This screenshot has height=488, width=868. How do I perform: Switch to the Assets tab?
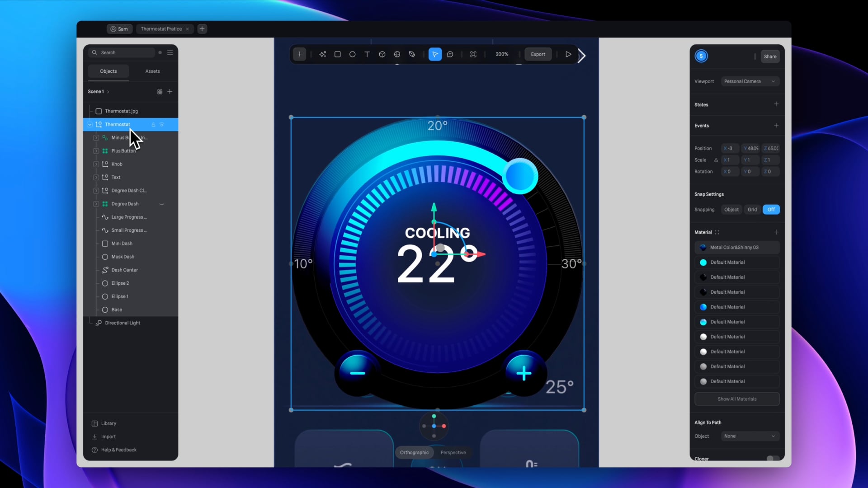[152, 71]
